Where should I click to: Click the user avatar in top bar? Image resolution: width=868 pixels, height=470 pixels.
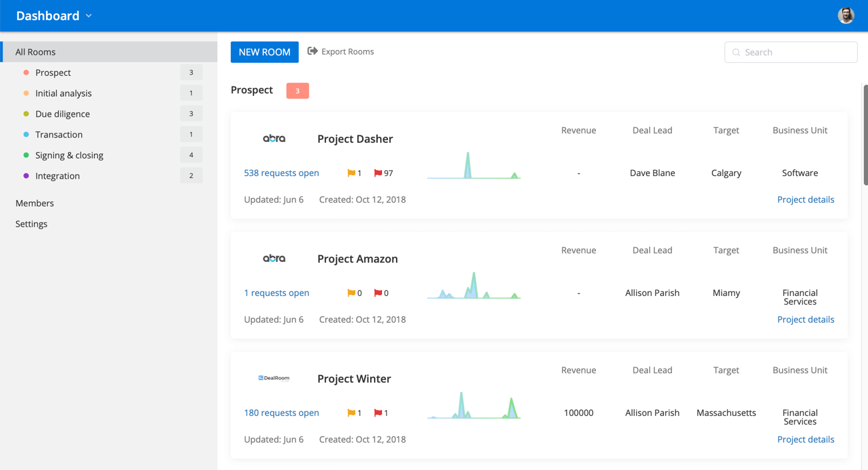click(845, 15)
